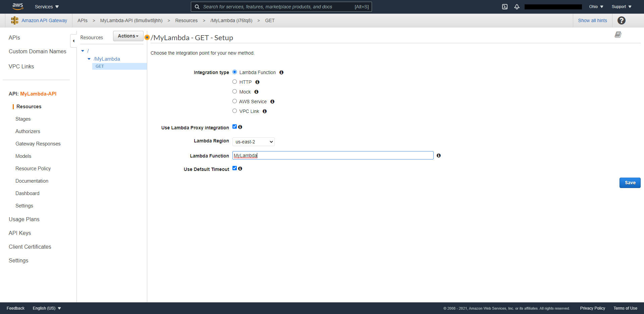Click info icon for Lambda Proxy integration

click(240, 127)
